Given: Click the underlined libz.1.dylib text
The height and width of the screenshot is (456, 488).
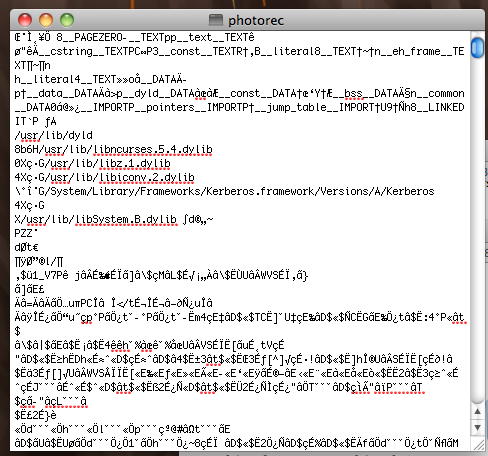Looking at the screenshot, I should pyautogui.click(x=135, y=163).
